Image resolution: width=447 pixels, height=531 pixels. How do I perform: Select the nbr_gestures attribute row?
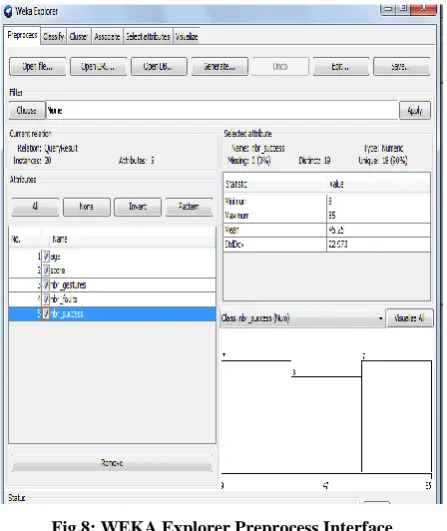point(112,285)
